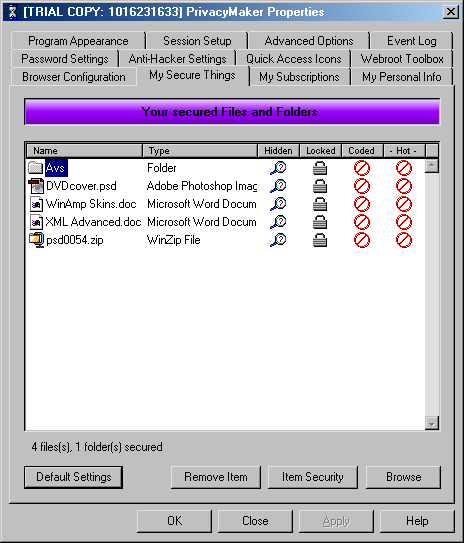Open the My Subscriptions tab

pos(299,77)
